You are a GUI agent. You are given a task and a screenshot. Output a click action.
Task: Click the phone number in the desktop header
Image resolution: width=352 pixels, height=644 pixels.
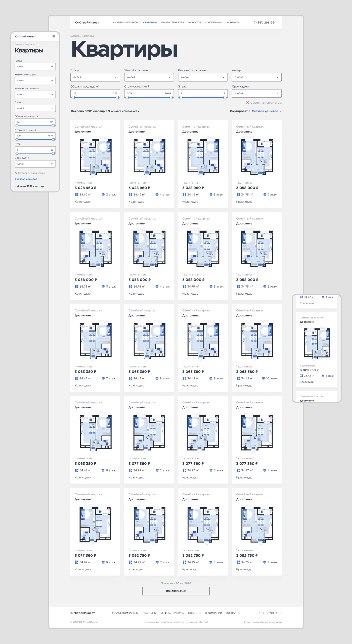(266, 23)
